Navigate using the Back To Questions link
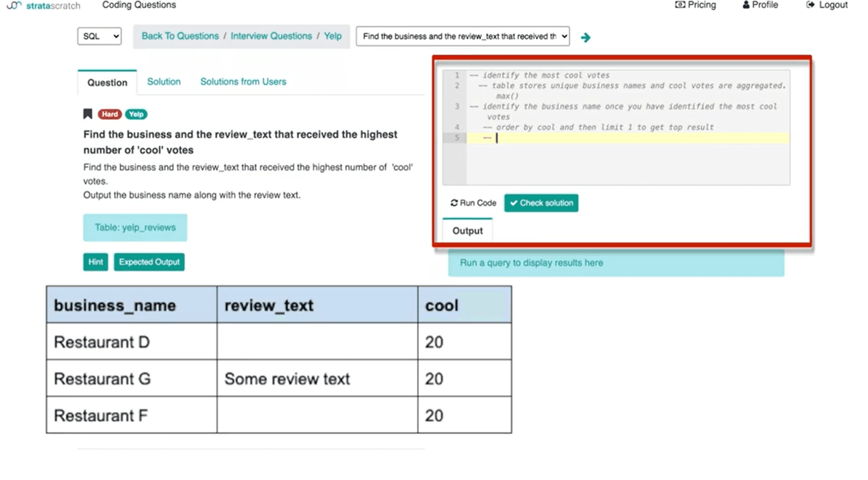The width and height of the screenshot is (868, 480). (179, 36)
